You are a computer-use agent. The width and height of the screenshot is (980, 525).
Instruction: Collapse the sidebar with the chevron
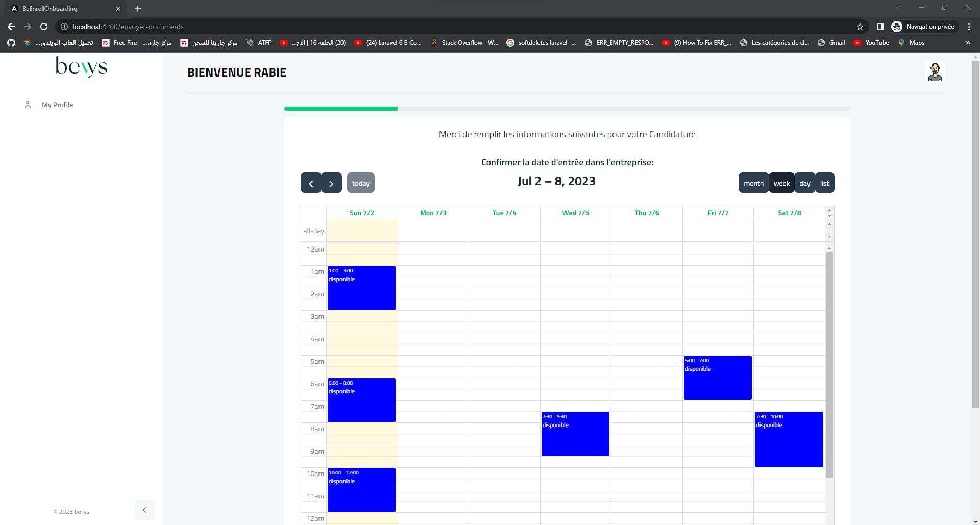pyautogui.click(x=145, y=510)
